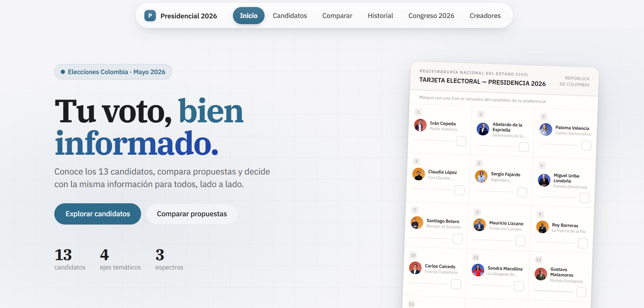
Task: Click the 4 ejes temáticos statistic
Action: (x=120, y=259)
